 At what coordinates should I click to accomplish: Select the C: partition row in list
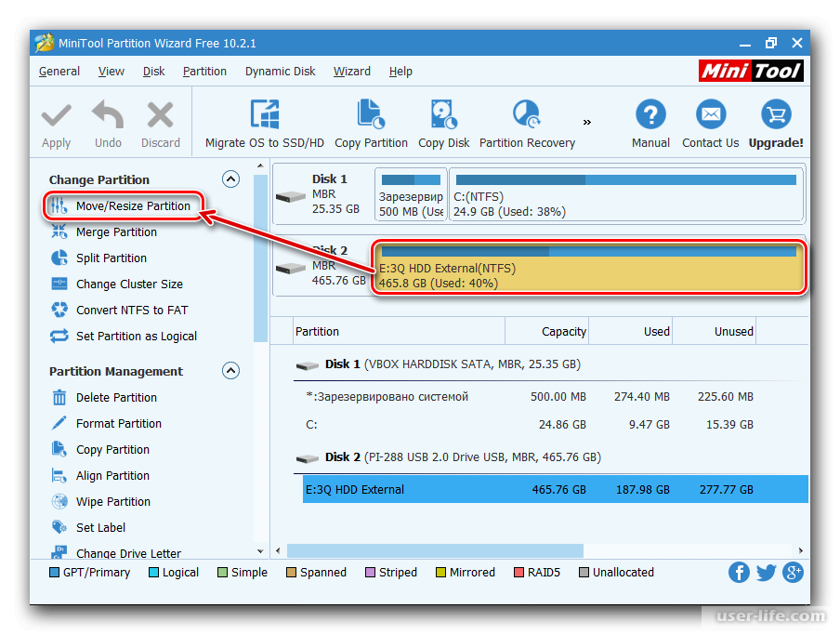pos(556,424)
